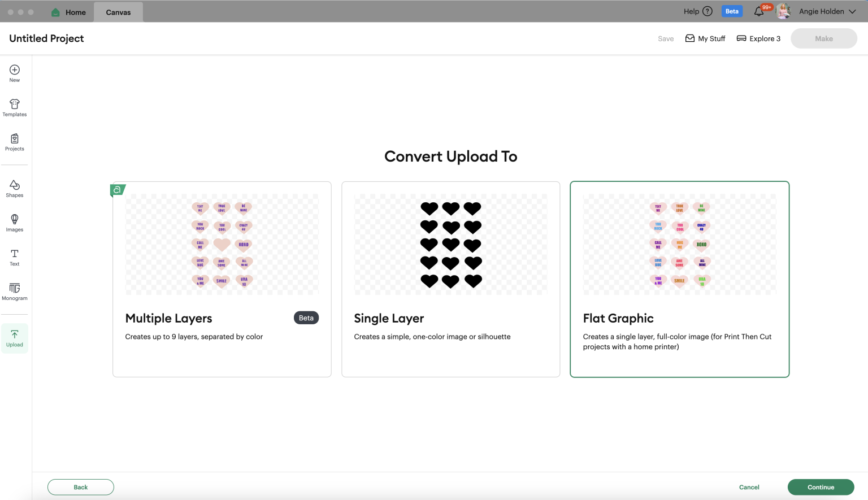Select the Shapes tool
868x500 pixels.
tap(14, 189)
